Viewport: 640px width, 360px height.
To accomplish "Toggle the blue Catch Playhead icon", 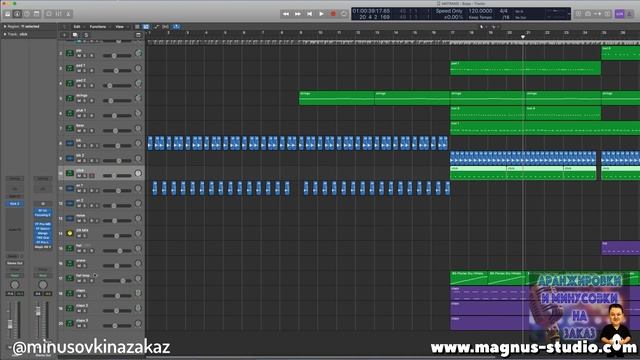I will tap(176, 27).
